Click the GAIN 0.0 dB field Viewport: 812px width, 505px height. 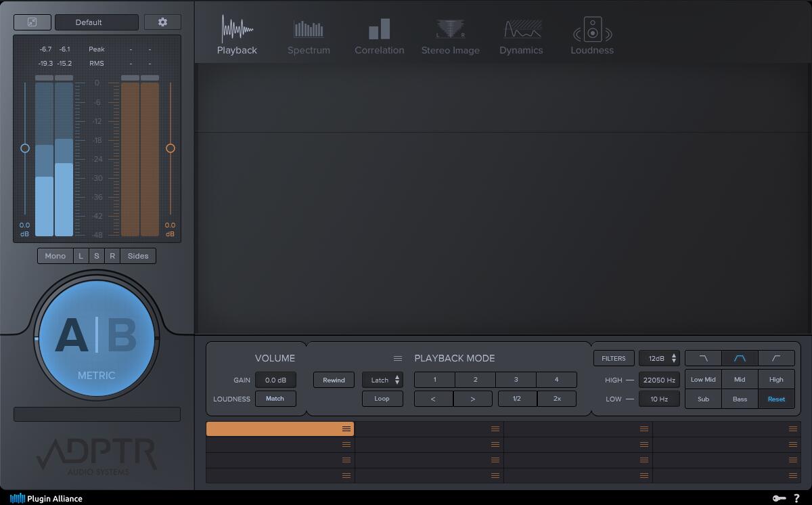tap(275, 380)
